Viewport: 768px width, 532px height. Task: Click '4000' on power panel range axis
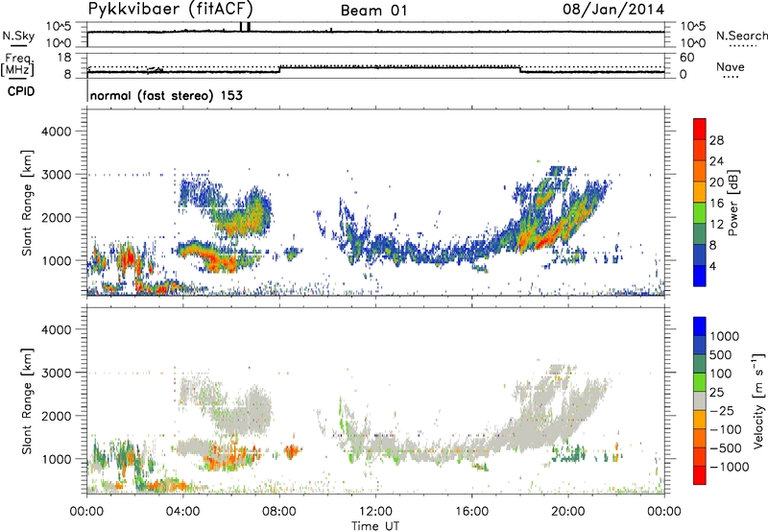coord(56,132)
